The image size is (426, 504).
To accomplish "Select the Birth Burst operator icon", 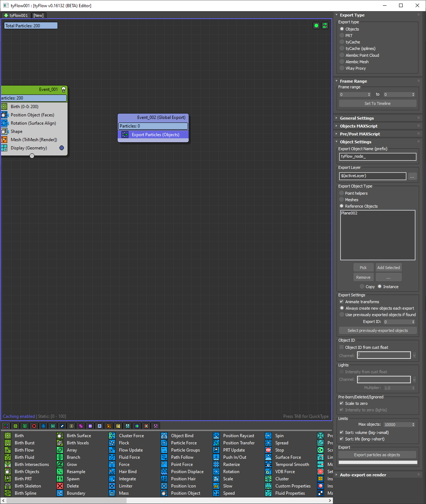I will (8, 443).
